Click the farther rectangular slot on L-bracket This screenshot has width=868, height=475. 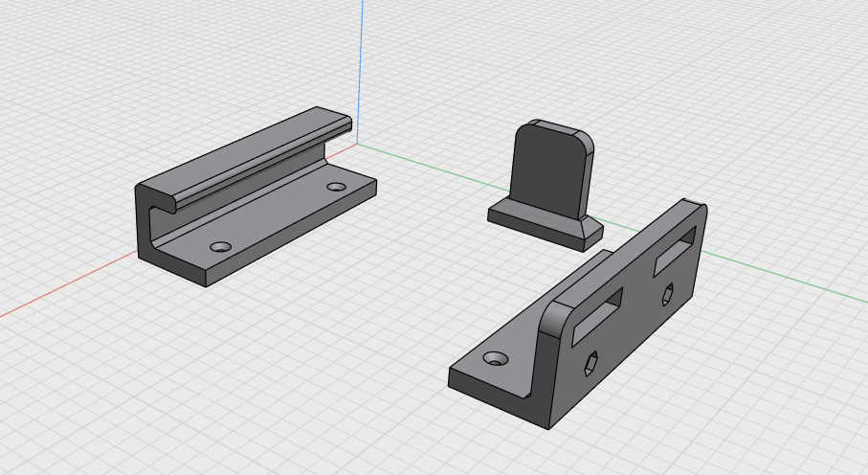[x=675, y=251]
